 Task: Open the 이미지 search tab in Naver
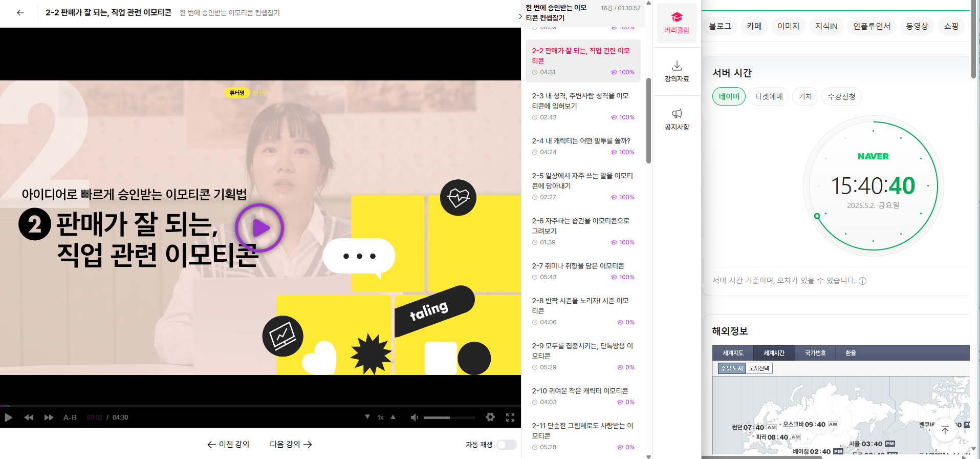pos(788,26)
